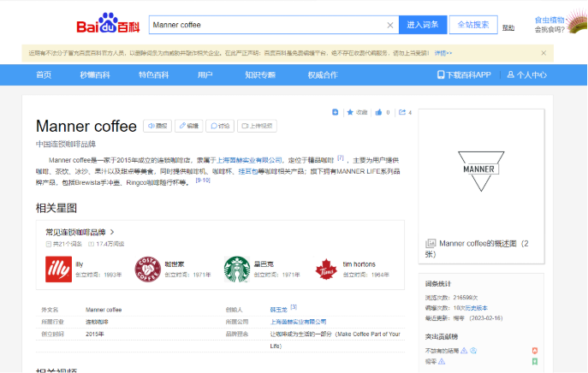Click the 帮助 help link

click(x=508, y=27)
